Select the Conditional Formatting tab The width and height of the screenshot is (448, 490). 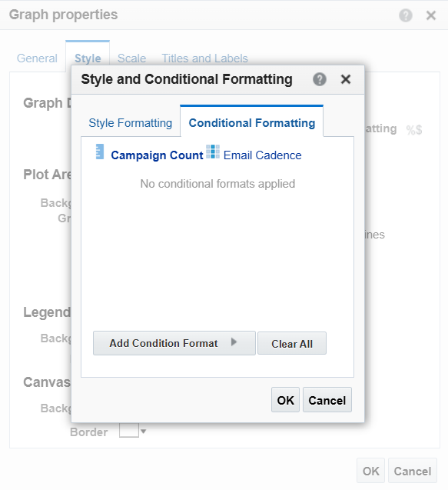tap(252, 123)
